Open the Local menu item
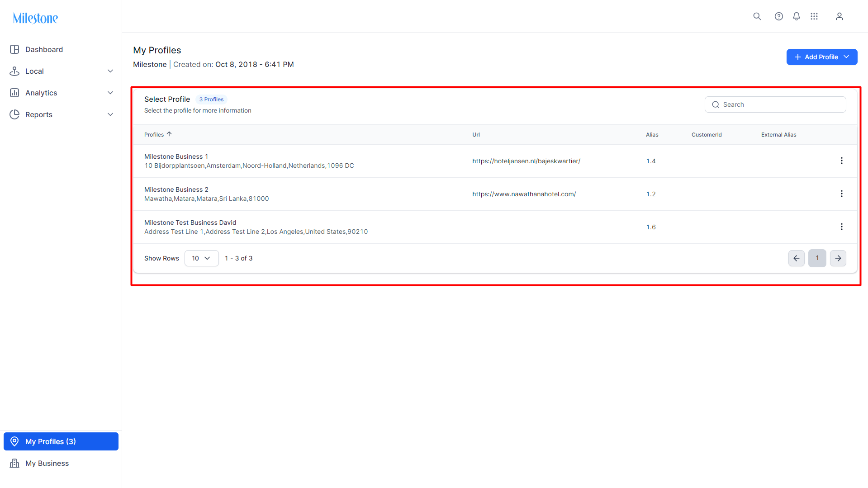Viewport: 868px width, 488px height. [61, 71]
